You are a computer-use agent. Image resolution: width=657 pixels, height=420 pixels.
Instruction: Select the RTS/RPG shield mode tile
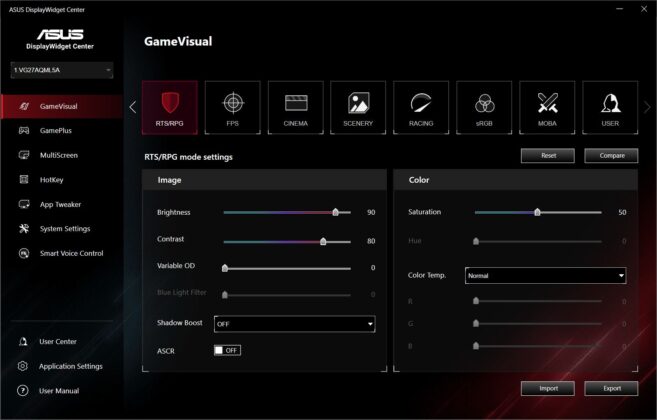(170, 108)
